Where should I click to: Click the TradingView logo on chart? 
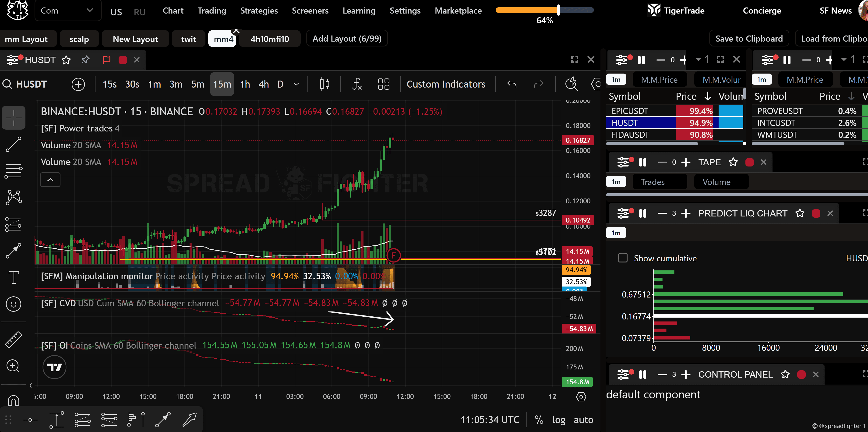[55, 367]
